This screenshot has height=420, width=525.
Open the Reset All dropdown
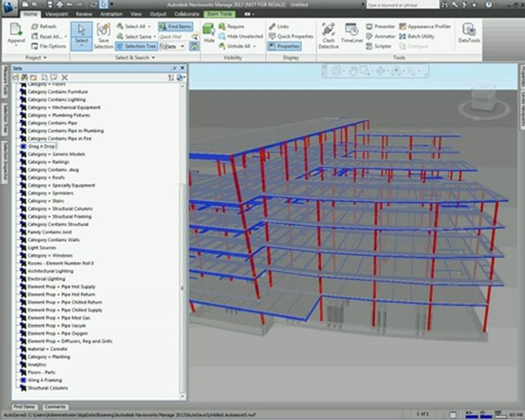[x=65, y=37]
